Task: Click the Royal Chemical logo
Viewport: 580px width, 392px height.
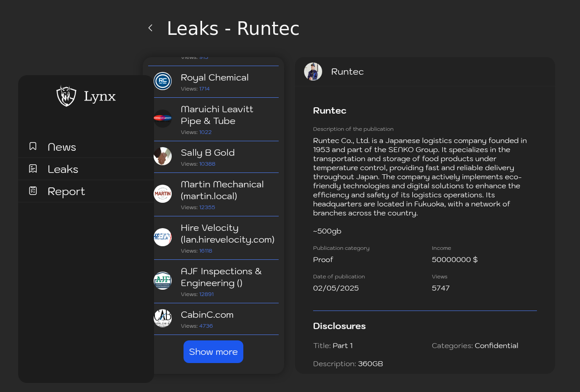Action: [163, 81]
